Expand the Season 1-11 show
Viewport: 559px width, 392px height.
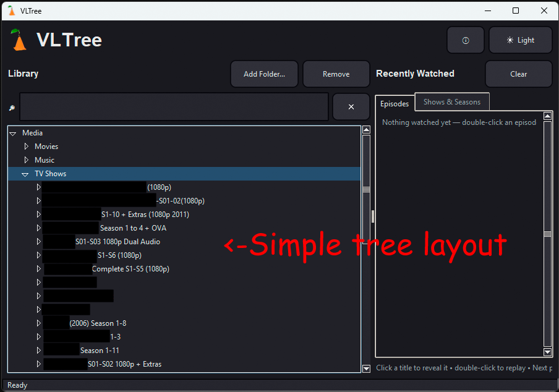[38, 351]
